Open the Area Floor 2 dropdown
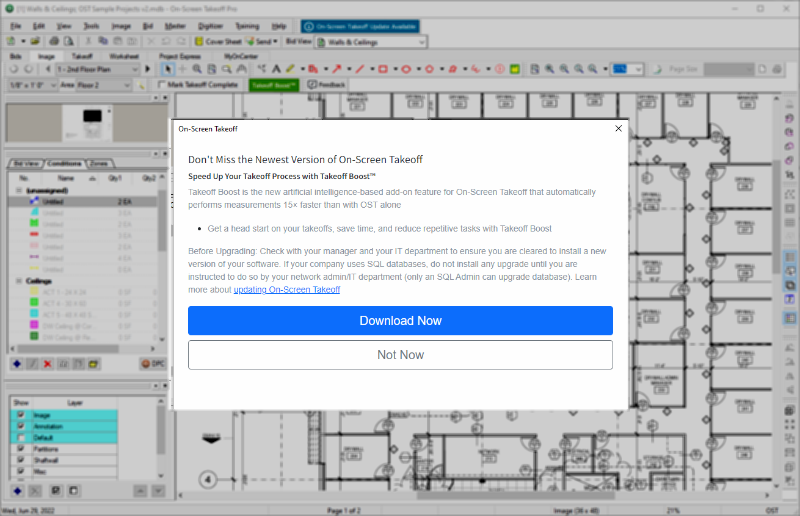This screenshot has height=516, width=800. (104, 85)
